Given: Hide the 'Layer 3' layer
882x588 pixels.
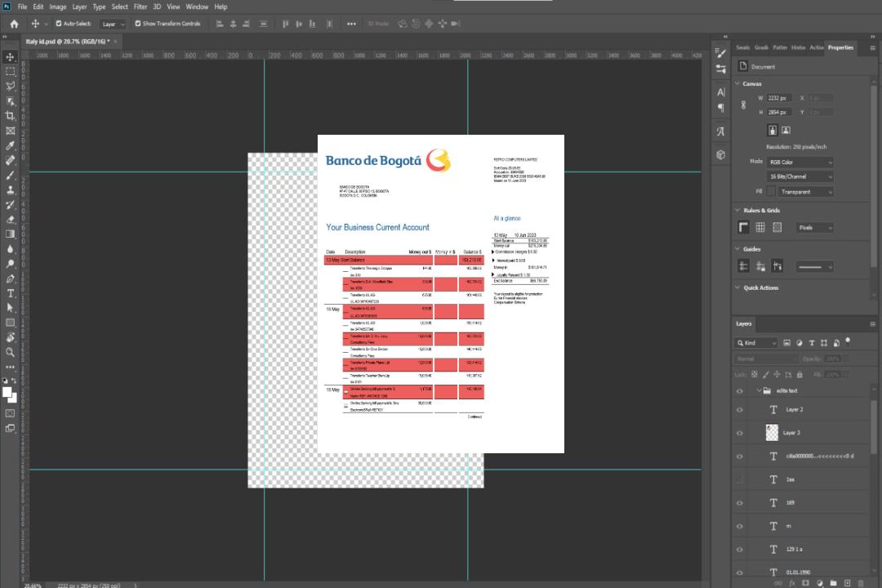Looking at the screenshot, I should (x=740, y=434).
